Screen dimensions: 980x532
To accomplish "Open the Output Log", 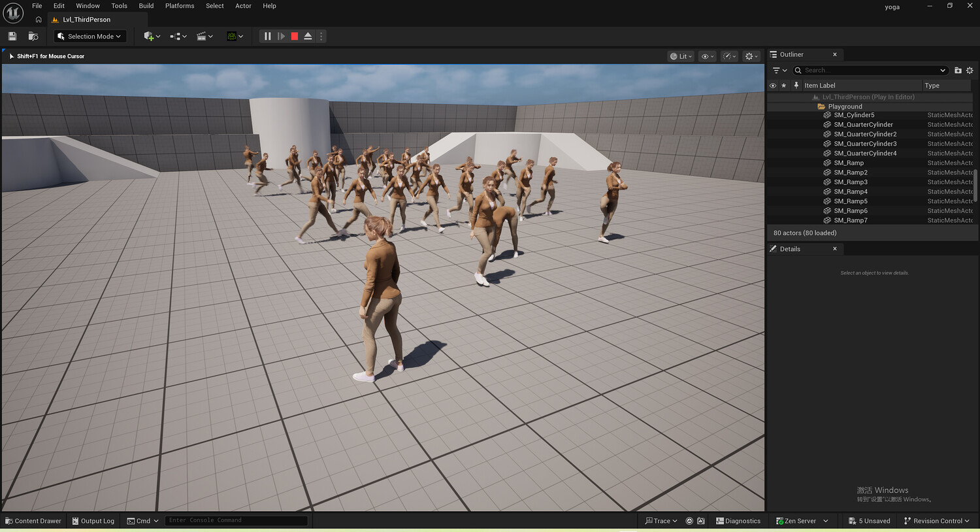I will coord(93,521).
